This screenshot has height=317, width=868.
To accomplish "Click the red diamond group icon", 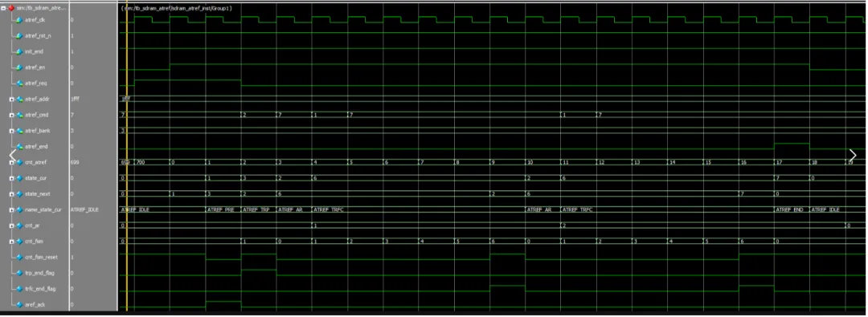I will (11, 8).
